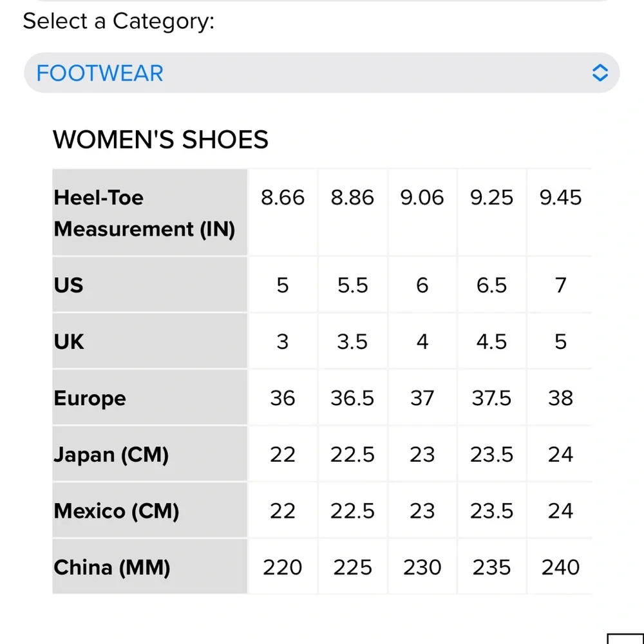Click the US size 7 cell
The height and width of the screenshot is (644, 644).
[x=560, y=285]
